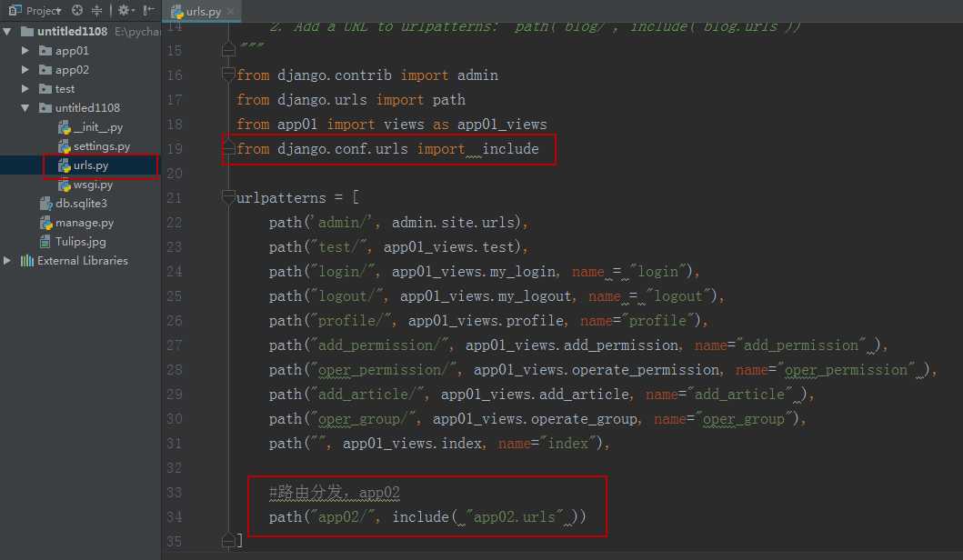The width and height of the screenshot is (963, 560).
Task: Click the __init__.py file icon
Action: click(64, 127)
